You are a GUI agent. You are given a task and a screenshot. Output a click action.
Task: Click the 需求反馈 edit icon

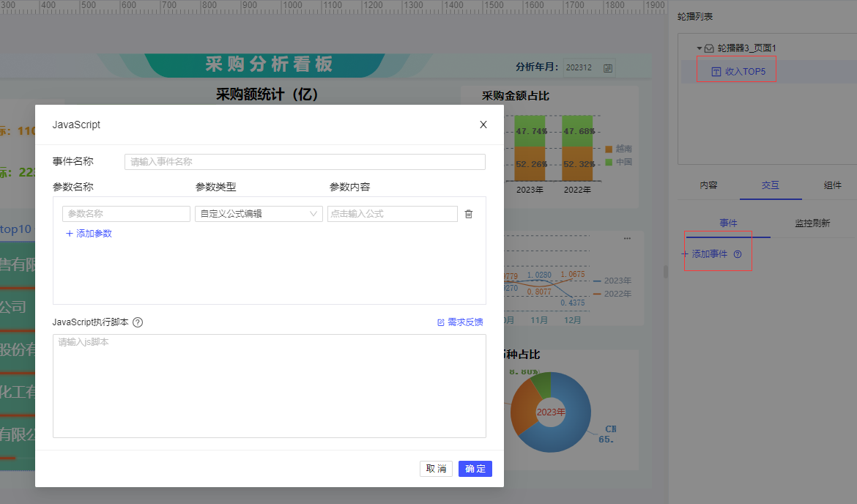(x=440, y=322)
